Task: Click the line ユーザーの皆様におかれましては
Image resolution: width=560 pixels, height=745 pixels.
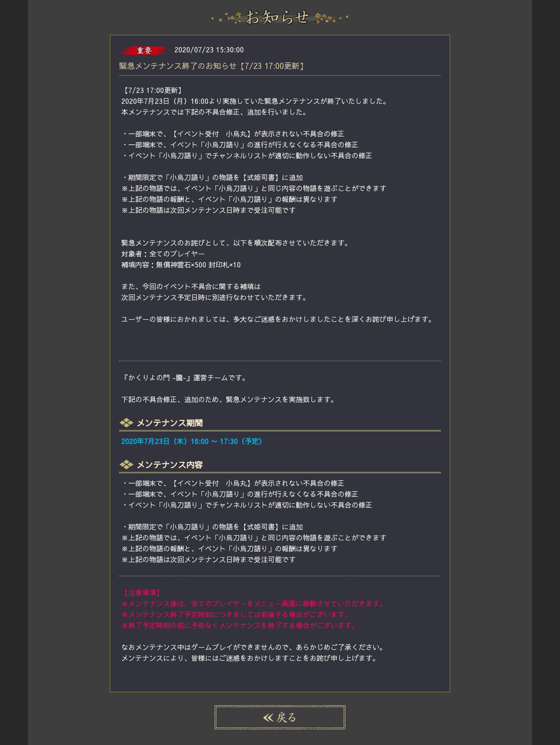Action: [x=278, y=319]
